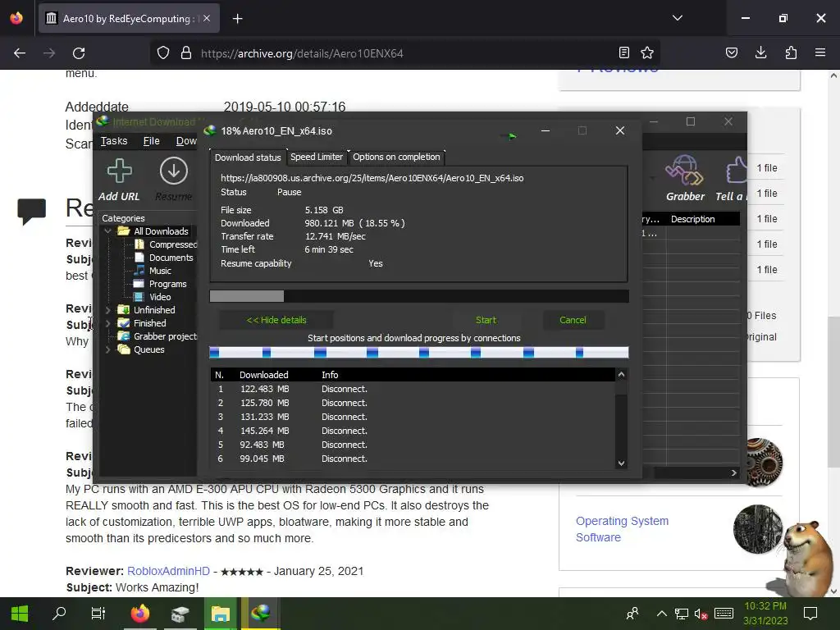Select the Programs category
Viewport: 840px width, 630px height.
tap(167, 284)
